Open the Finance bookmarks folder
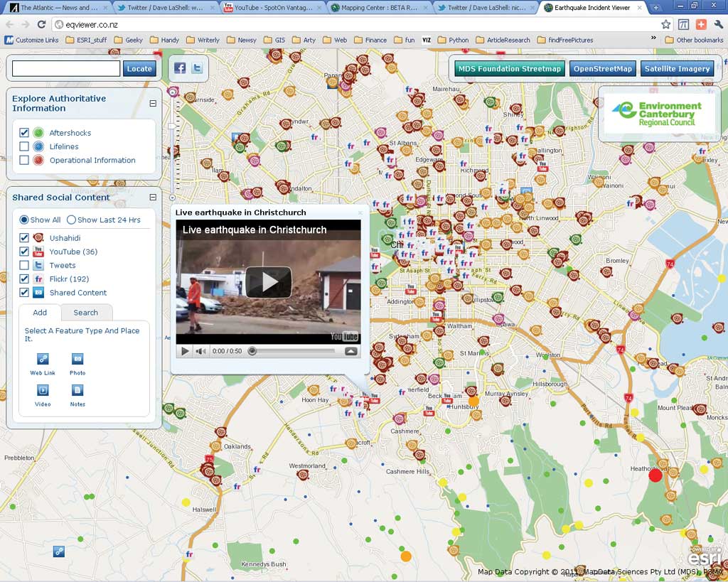 [370, 40]
